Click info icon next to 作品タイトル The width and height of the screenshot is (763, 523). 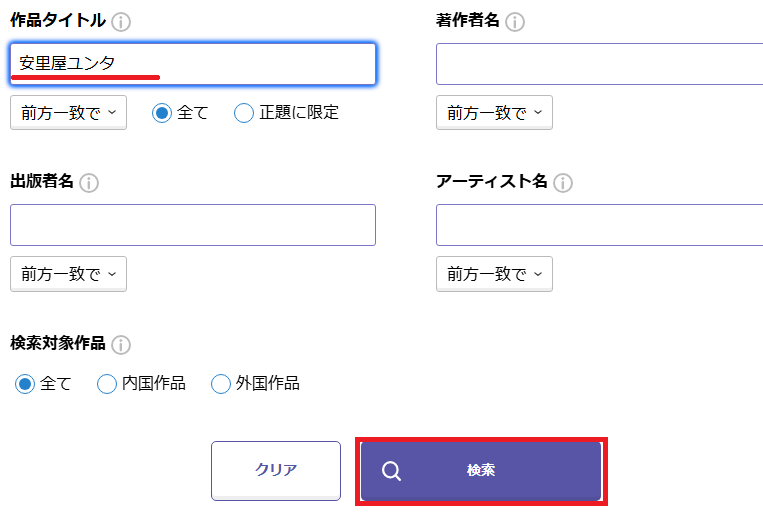(121, 22)
